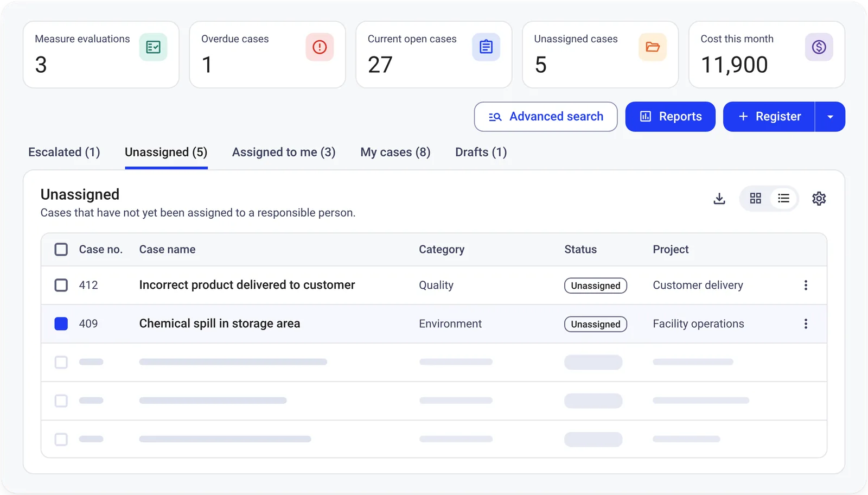Screen dimensions: 868x495
Task: Click the Customer delivery project cell
Action: click(x=698, y=285)
